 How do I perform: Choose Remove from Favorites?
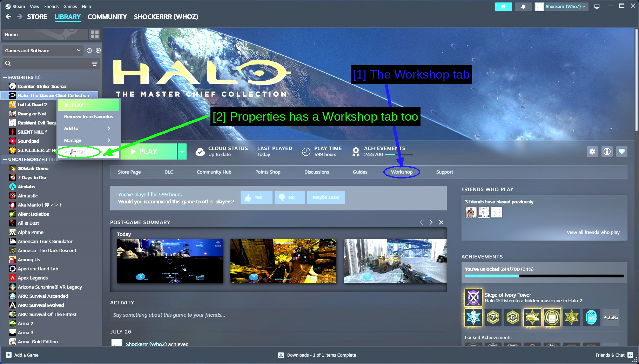pyautogui.click(x=89, y=116)
